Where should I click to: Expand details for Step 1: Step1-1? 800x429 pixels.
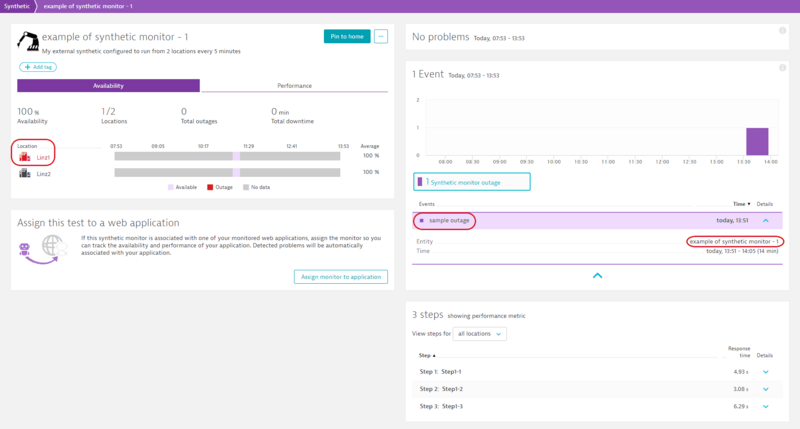(765, 371)
